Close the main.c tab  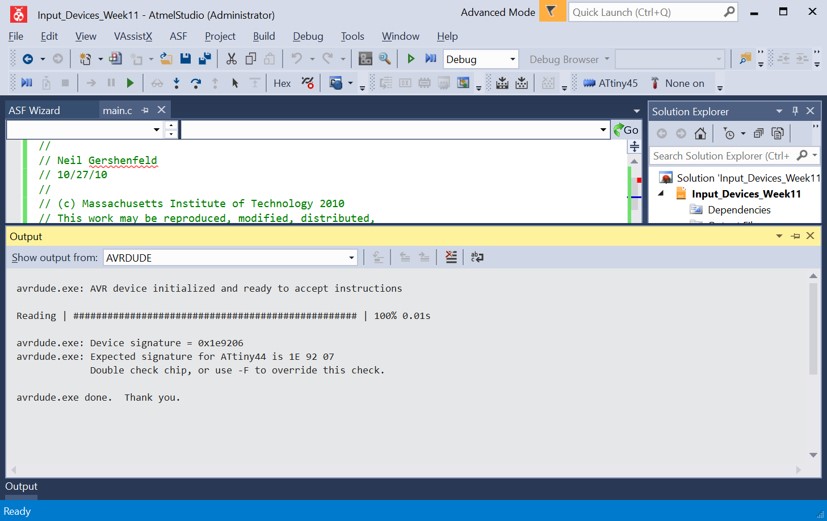[x=161, y=110]
